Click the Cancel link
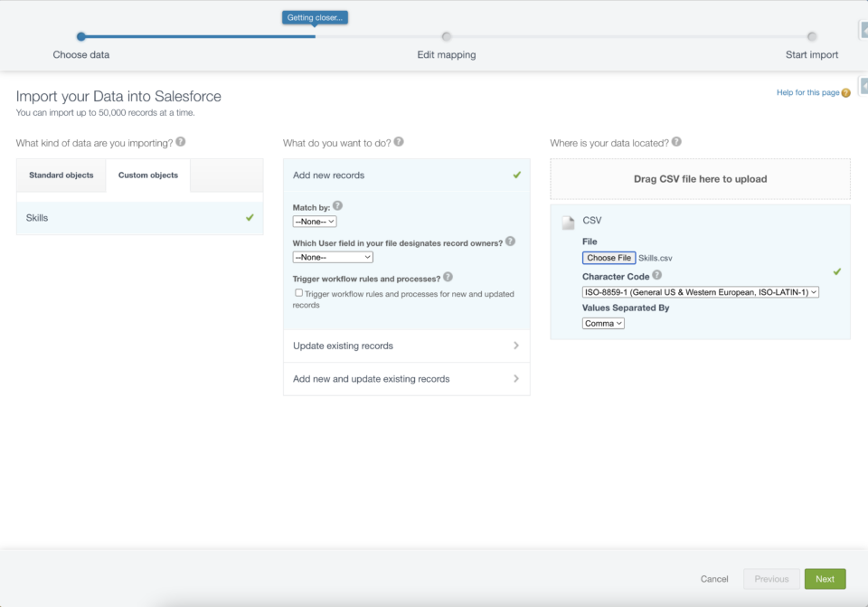Viewport: 868px width, 607px height. pyautogui.click(x=714, y=579)
